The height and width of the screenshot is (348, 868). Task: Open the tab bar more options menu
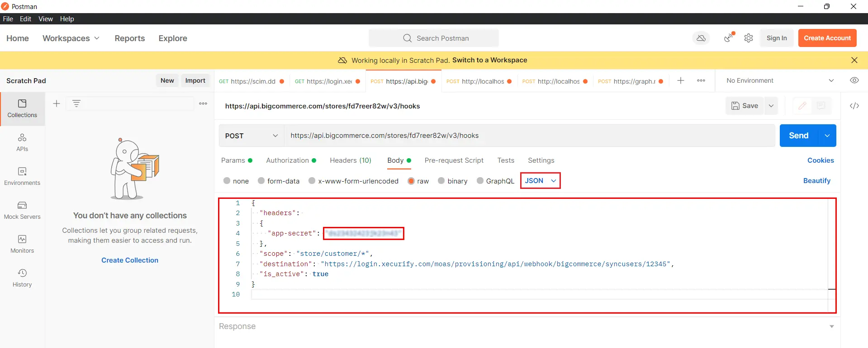(701, 80)
